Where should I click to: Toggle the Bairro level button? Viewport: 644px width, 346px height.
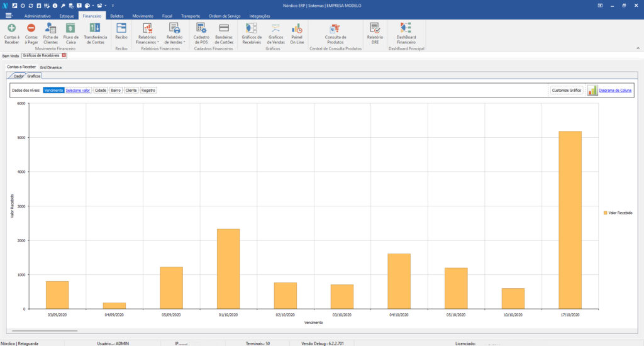[116, 91]
